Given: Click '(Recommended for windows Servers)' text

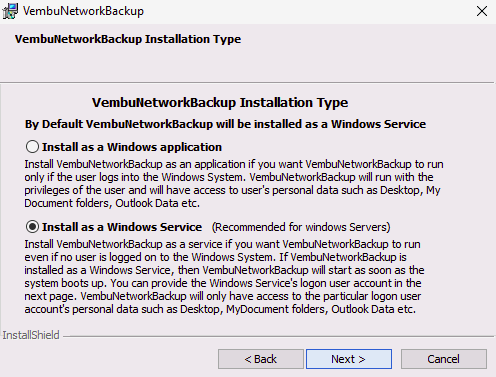Looking at the screenshot, I should click(x=301, y=227).
